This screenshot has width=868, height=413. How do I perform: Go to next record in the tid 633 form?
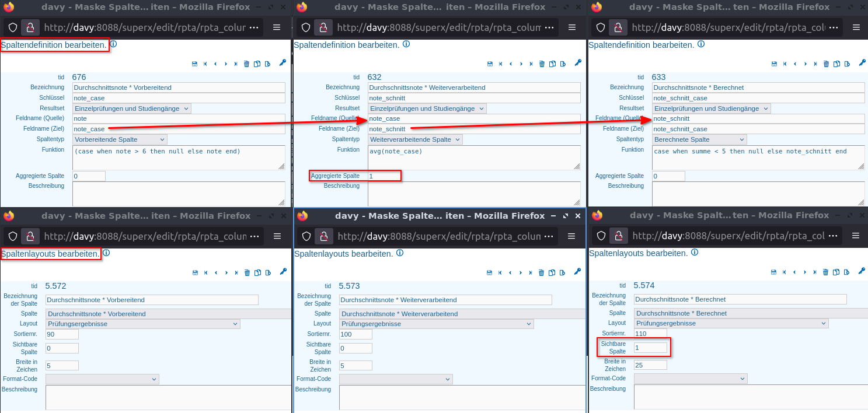[x=805, y=64]
